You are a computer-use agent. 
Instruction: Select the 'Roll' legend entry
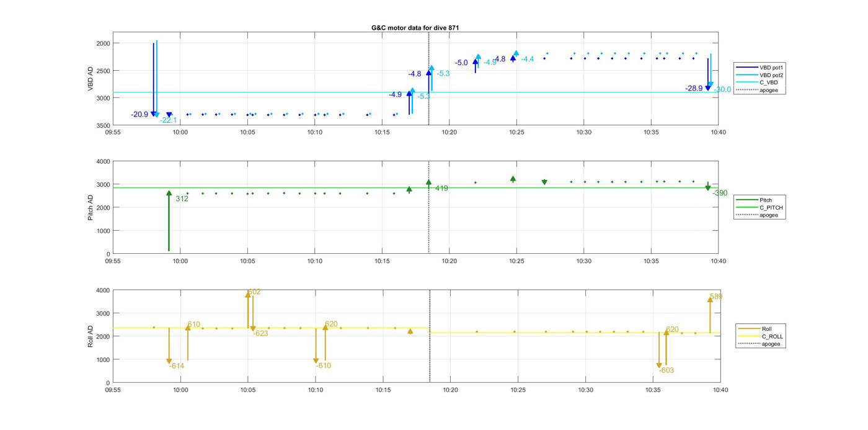point(768,329)
